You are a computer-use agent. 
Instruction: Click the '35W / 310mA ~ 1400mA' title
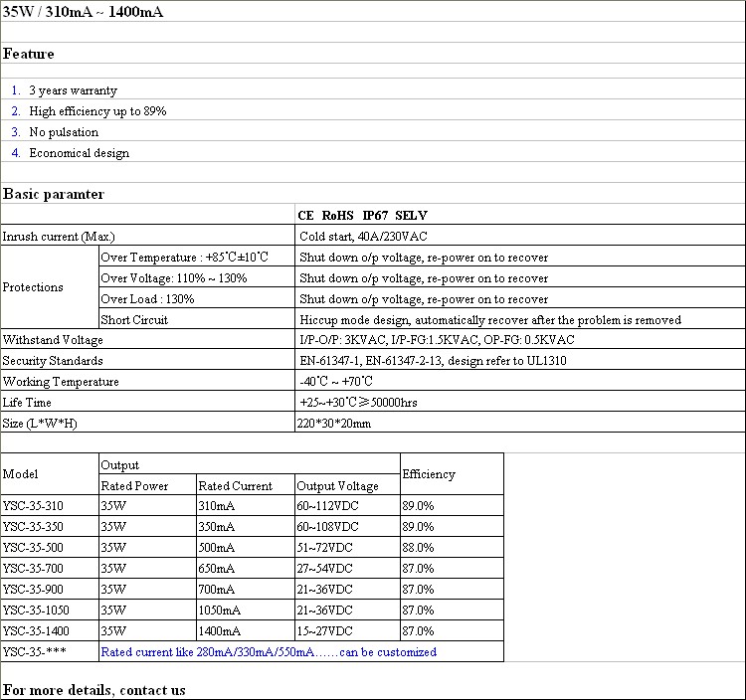coord(84,12)
